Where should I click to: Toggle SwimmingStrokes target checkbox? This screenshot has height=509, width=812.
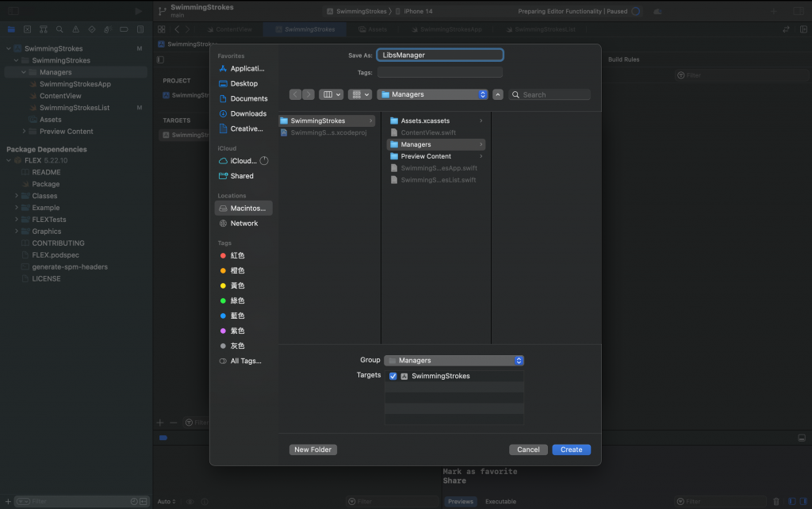coord(393,376)
